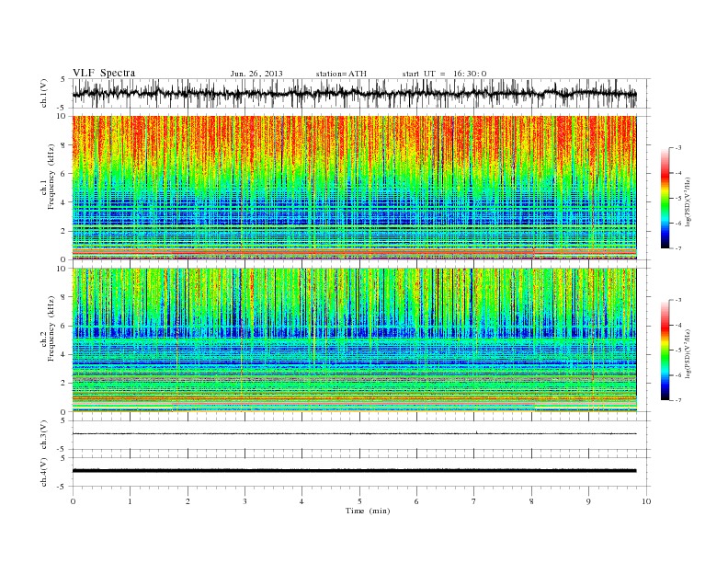Click inside the ch.1 frequency spectrogram
The image size is (728, 563).
click(x=354, y=188)
